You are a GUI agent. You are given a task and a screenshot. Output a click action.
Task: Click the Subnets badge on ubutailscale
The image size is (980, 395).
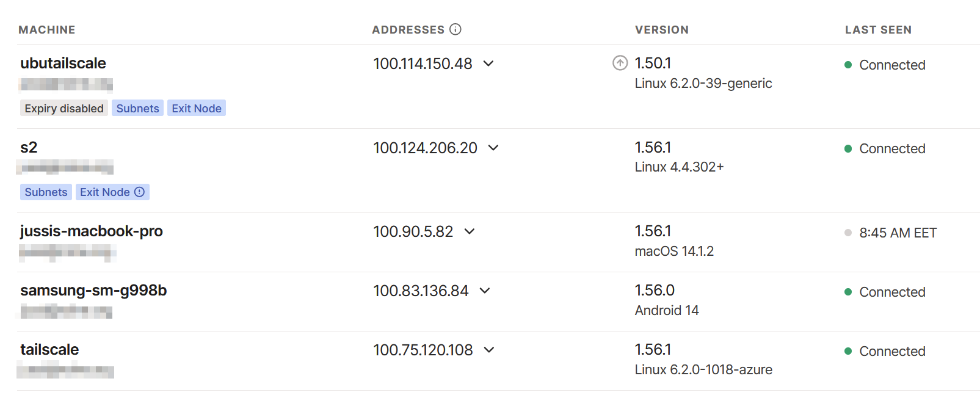(137, 108)
